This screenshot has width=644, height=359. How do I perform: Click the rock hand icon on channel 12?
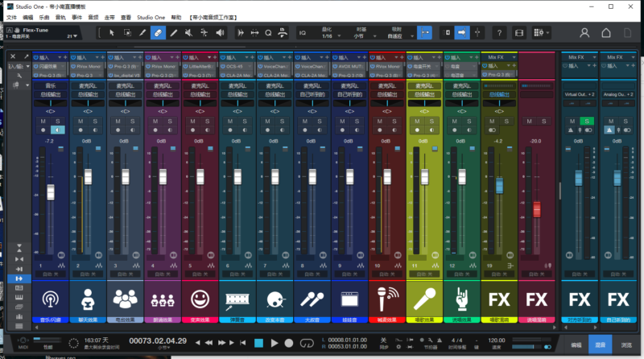coord(462,300)
